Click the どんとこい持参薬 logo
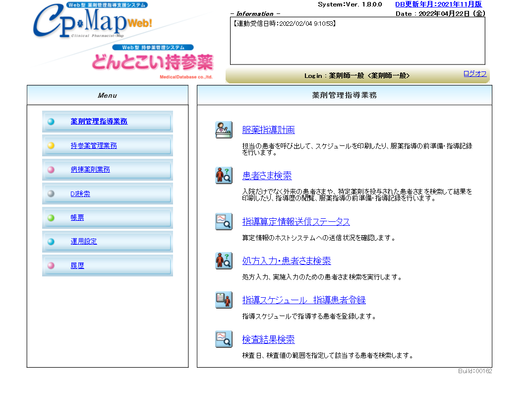This screenshot has height=393, width=532. click(x=152, y=62)
